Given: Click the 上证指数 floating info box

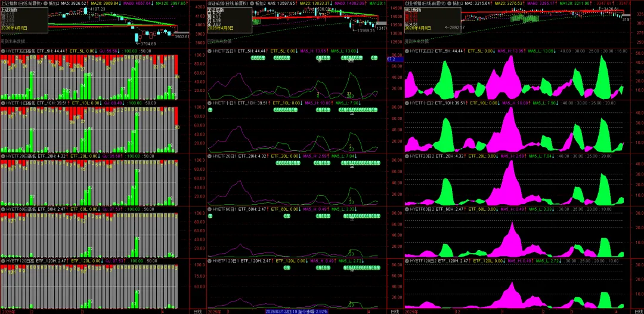Looking at the screenshot, I should [x=24, y=19].
